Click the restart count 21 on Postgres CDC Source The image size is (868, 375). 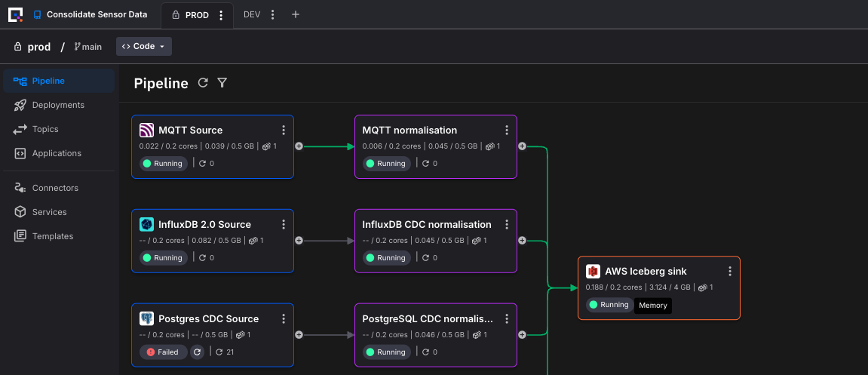225,352
